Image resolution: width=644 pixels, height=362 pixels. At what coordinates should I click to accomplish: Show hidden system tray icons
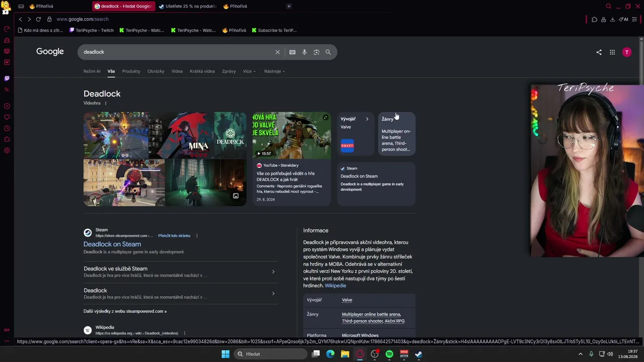click(580, 354)
